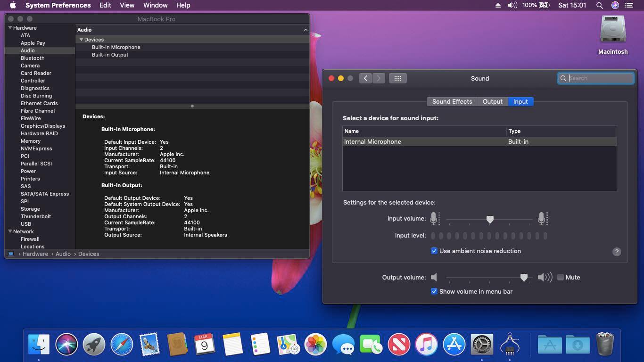Uncheck Show volume in menu bar
This screenshot has height=362, width=644.
(434, 291)
